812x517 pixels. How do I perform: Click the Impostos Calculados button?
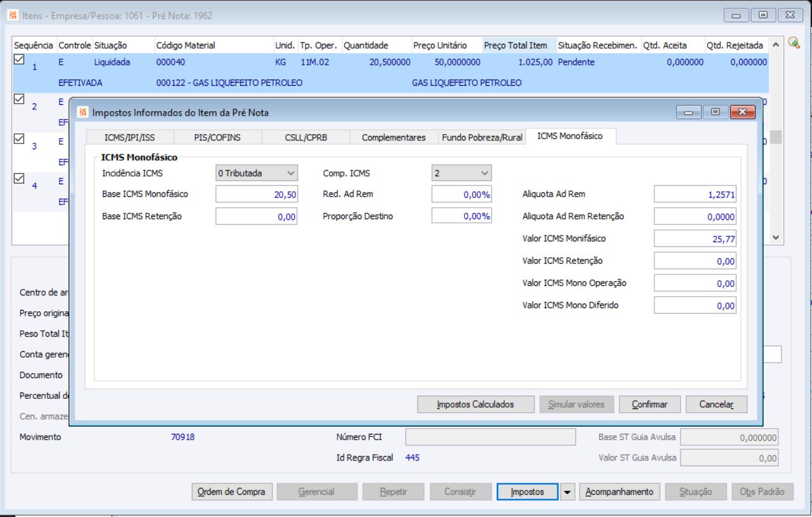pyautogui.click(x=475, y=404)
